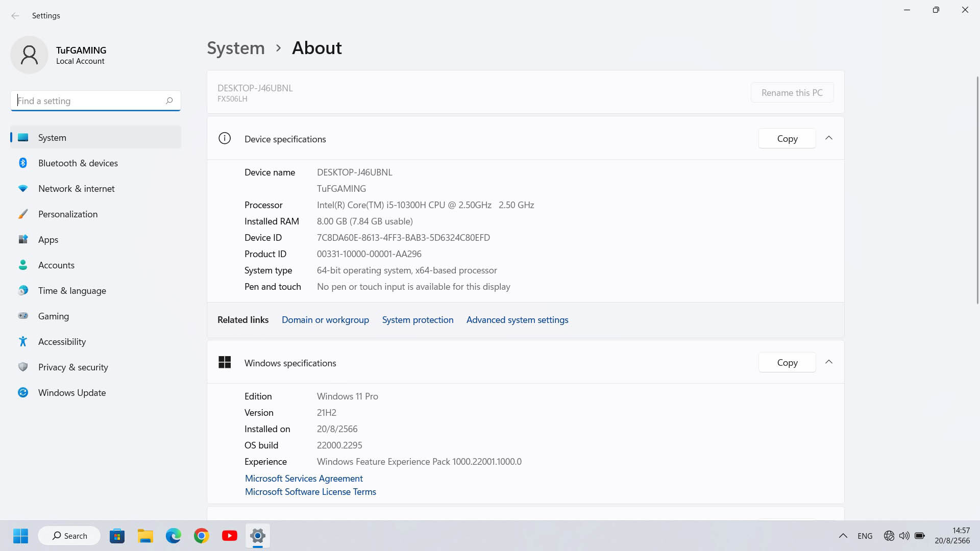The height and width of the screenshot is (551, 980).
Task: Click the Installed RAM value 8.00 GB
Action: [x=365, y=221]
